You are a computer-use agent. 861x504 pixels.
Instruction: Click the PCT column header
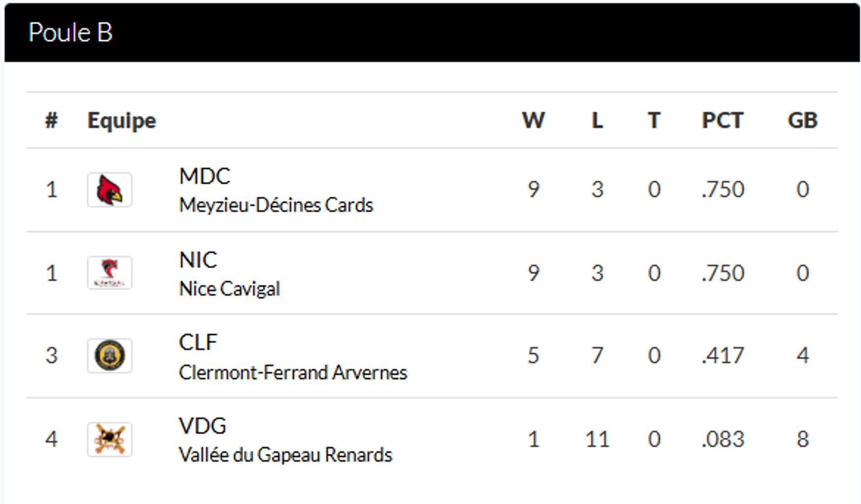click(722, 121)
